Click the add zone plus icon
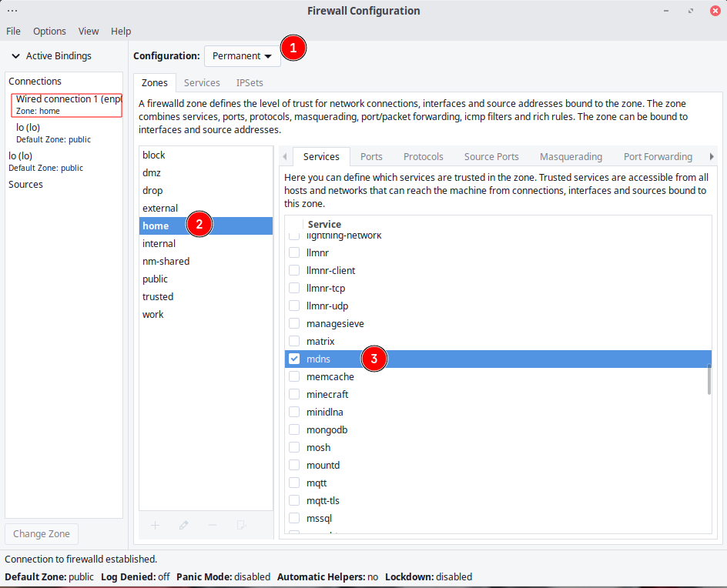The image size is (727, 588). (x=155, y=525)
